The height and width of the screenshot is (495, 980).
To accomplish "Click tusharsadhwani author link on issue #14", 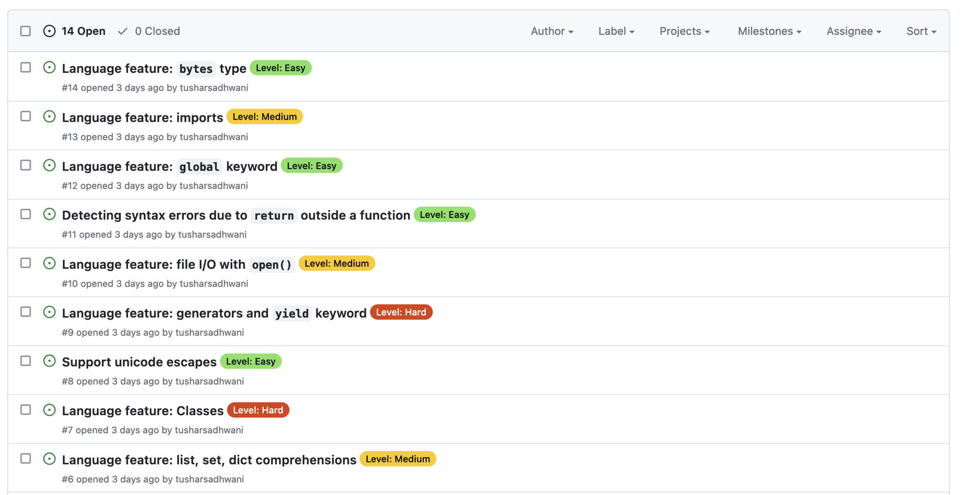I will [x=214, y=88].
